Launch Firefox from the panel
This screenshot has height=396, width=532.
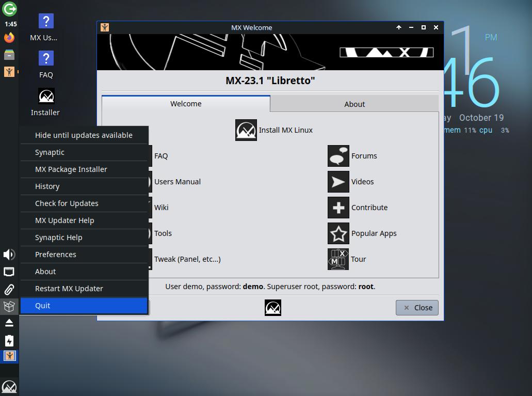9,37
